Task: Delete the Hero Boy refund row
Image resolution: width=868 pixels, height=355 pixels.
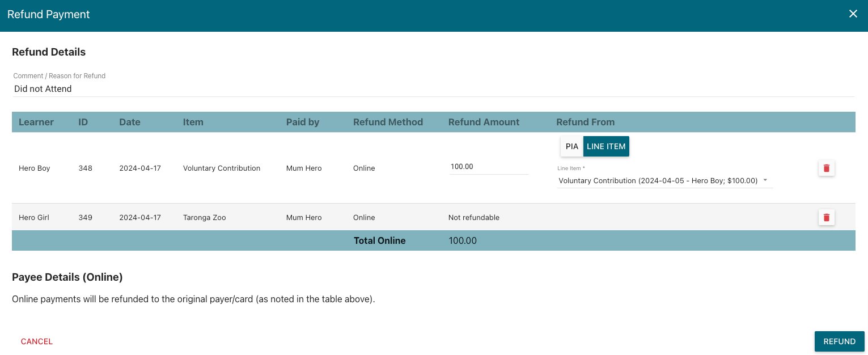Action: [826, 168]
